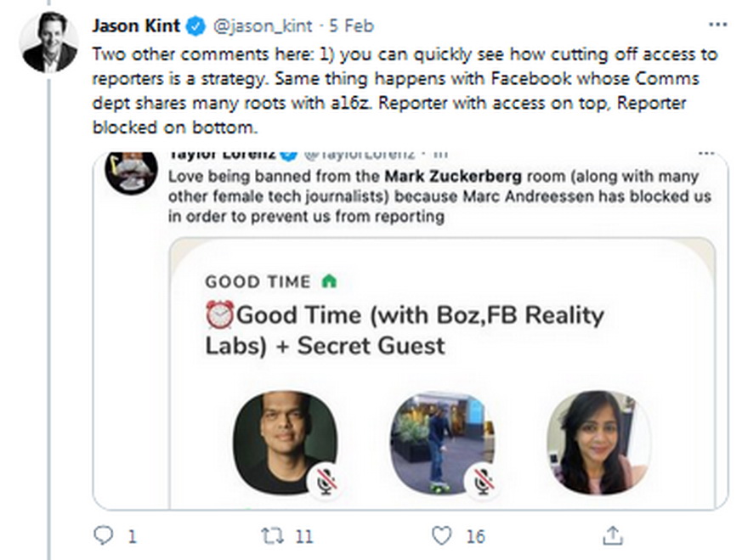
Task: Like the tweet with the heart icon
Action: (x=442, y=535)
